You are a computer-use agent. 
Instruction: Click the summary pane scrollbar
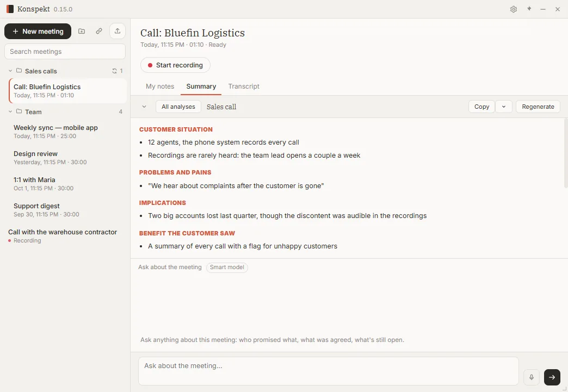click(566, 153)
